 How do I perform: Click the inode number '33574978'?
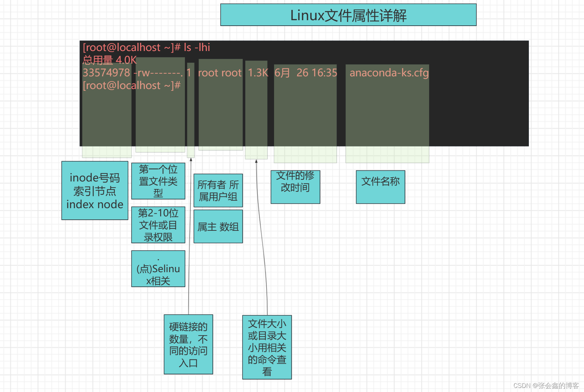[106, 73]
